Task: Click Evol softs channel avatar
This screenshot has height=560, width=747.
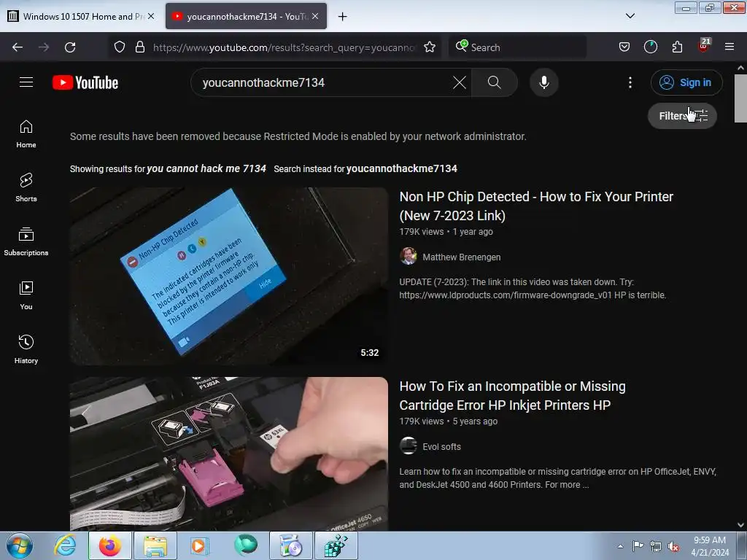Action: tap(409, 446)
